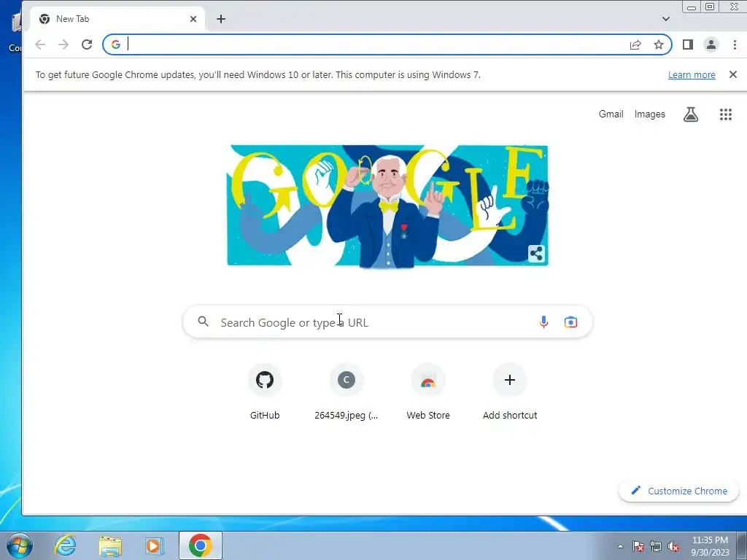Bookmark this tab with the star icon
The width and height of the screenshot is (747, 560).
pos(659,44)
